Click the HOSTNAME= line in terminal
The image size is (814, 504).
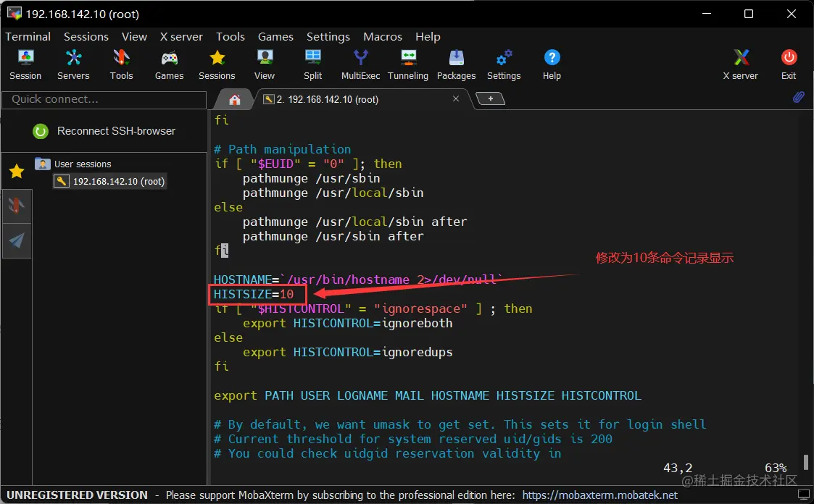pyautogui.click(x=358, y=280)
